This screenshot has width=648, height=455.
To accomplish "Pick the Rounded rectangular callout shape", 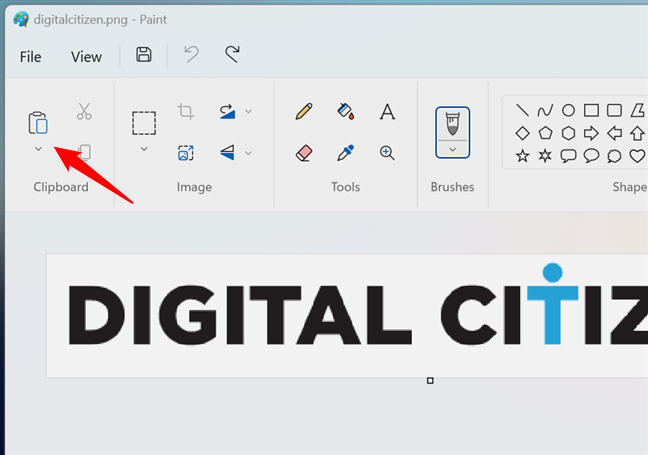I will click(x=568, y=156).
